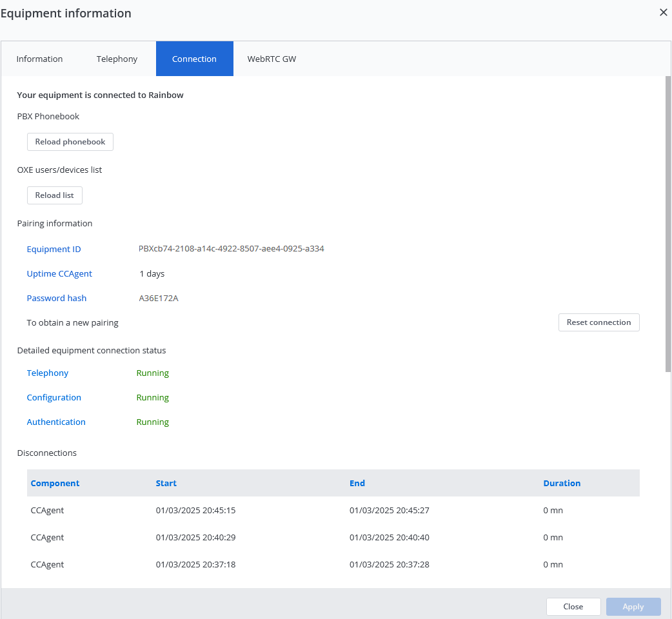Click the Password hash label

pos(57,298)
